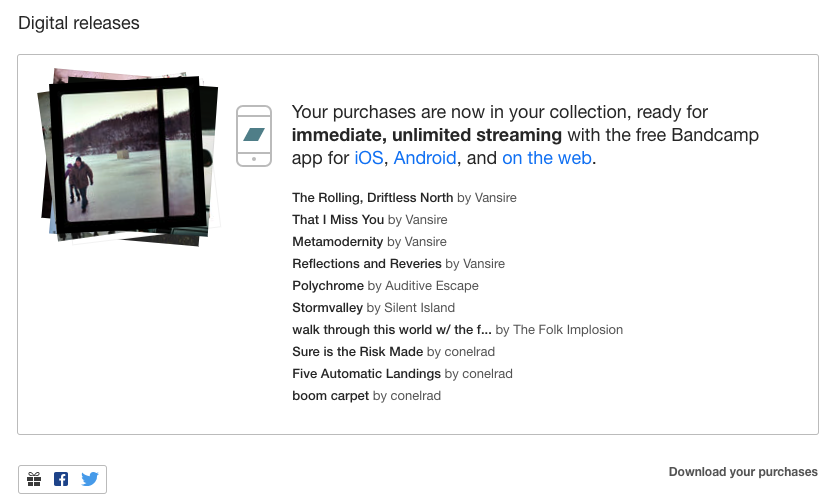
Task: Open The Rolling, Driftless North album
Action: pyautogui.click(x=372, y=197)
